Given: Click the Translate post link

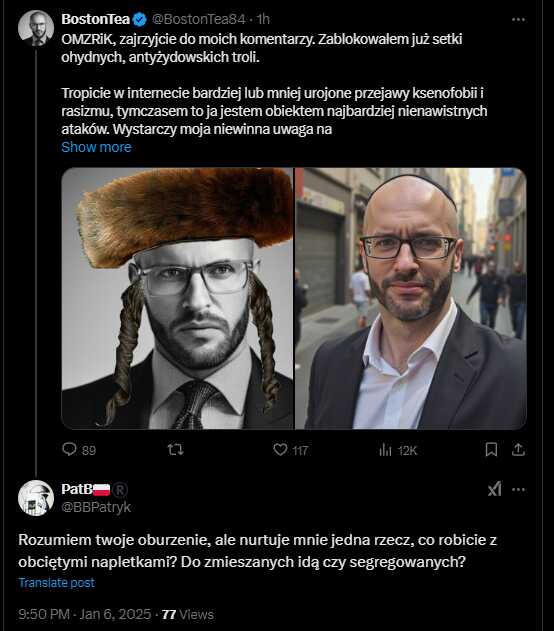Looking at the screenshot, I should (x=57, y=583).
